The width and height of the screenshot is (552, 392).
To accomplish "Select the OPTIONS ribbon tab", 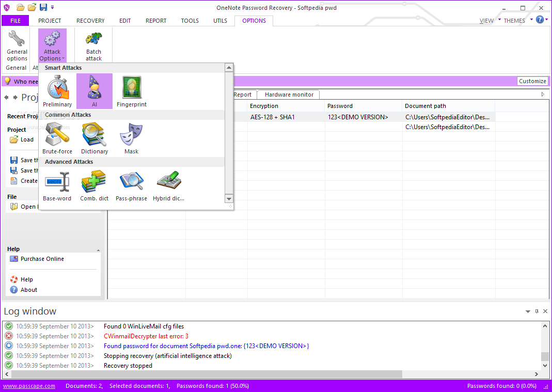I will [254, 21].
